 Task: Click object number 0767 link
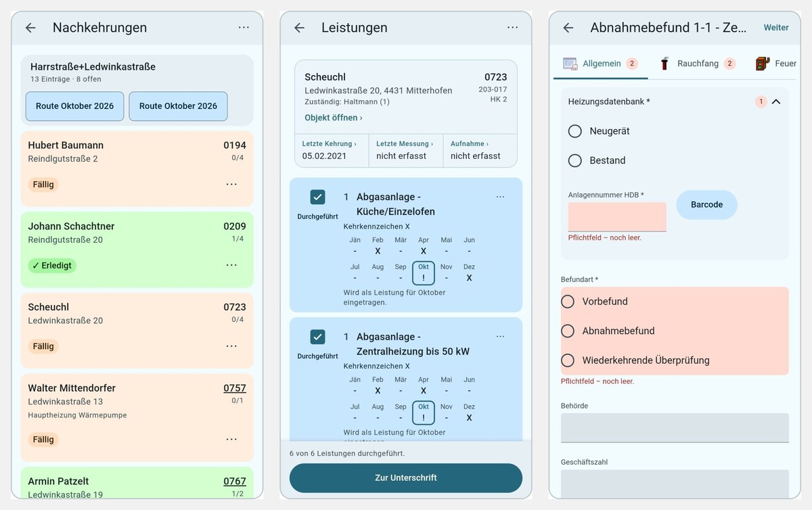point(235,482)
